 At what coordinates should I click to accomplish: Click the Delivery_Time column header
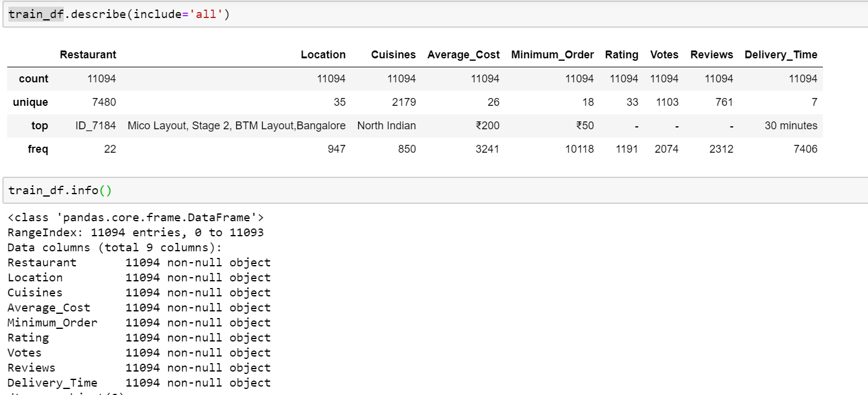click(x=781, y=55)
